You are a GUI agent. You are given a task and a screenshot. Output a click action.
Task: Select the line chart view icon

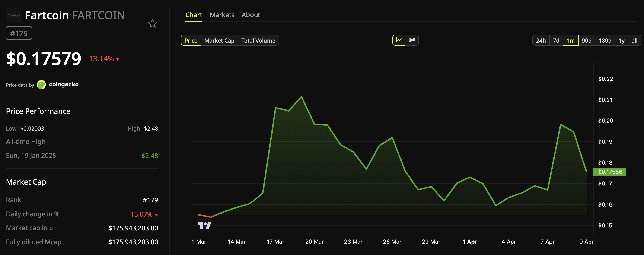coord(399,40)
